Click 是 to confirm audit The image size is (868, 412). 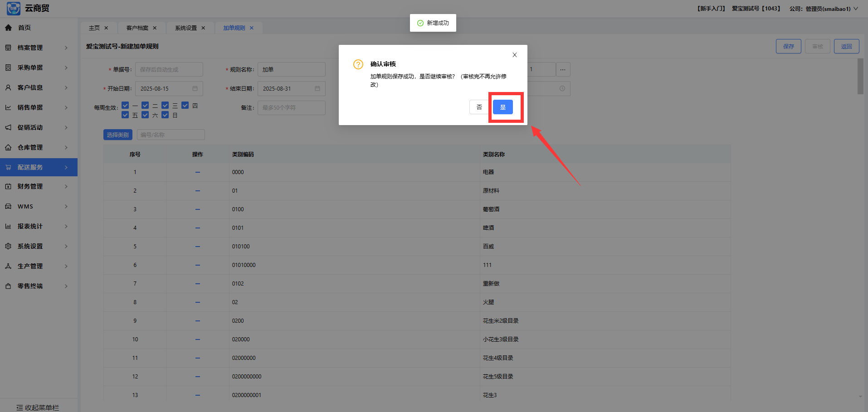[502, 107]
